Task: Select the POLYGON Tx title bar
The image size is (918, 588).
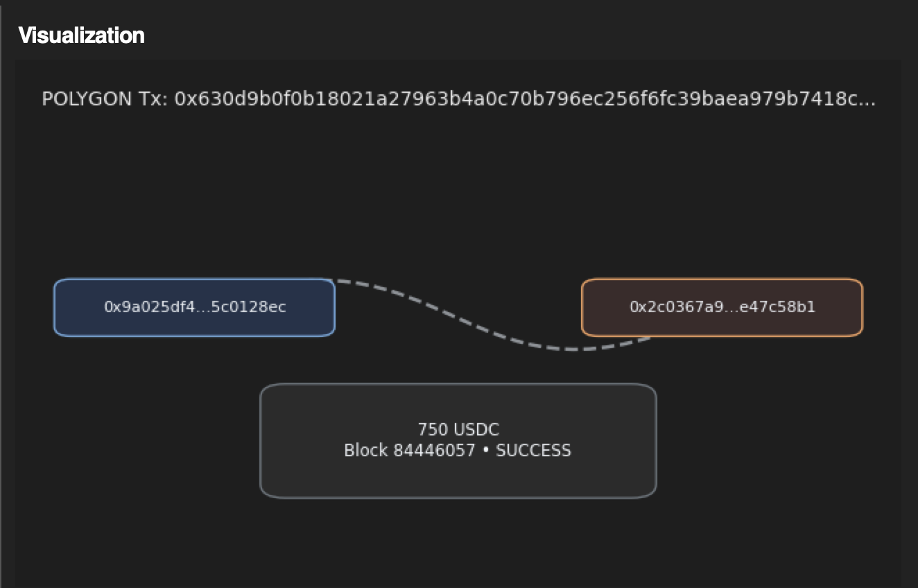Action: pyautogui.click(x=458, y=99)
